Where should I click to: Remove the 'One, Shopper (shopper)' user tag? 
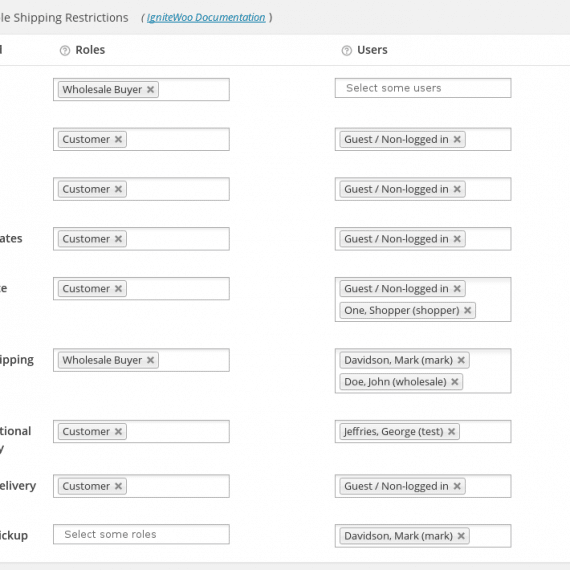coord(467,310)
